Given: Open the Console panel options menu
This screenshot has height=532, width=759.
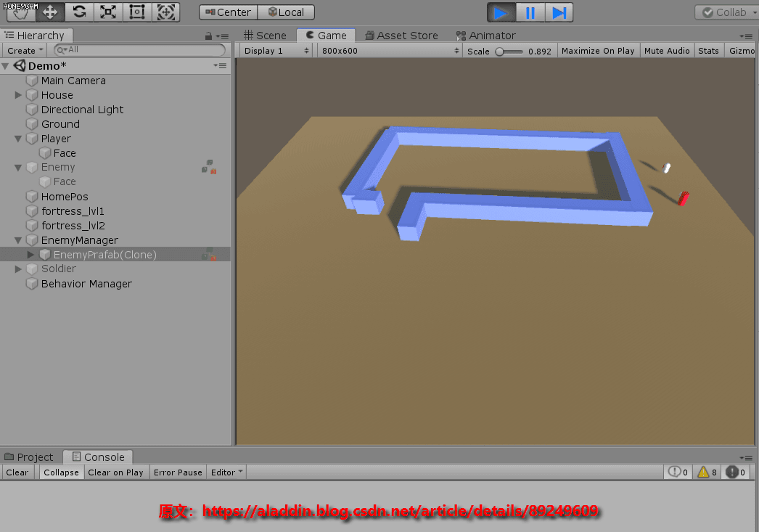Looking at the screenshot, I should point(746,457).
